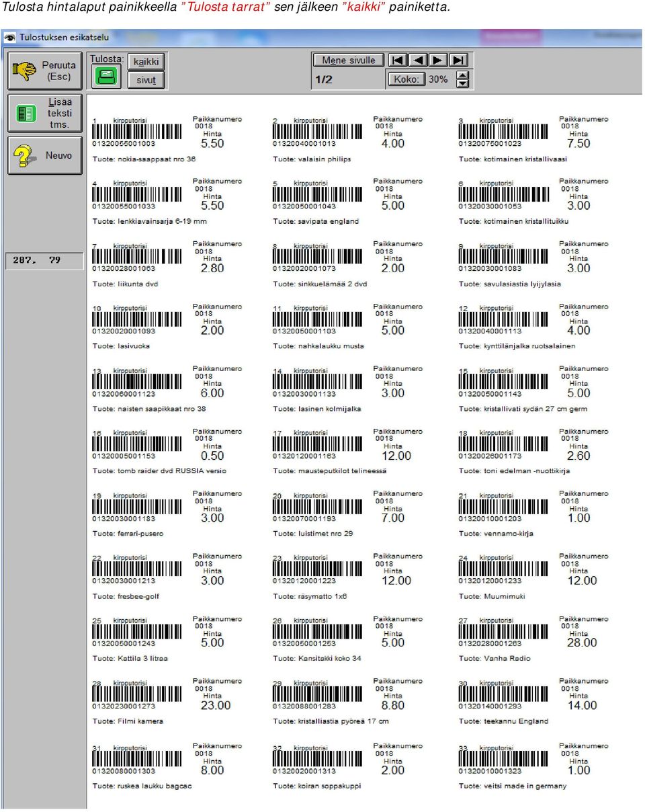The image size is (645, 812).
Task: Click the text 'Tuote: ferrari-pusero'
Action: [x=128, y=534]
